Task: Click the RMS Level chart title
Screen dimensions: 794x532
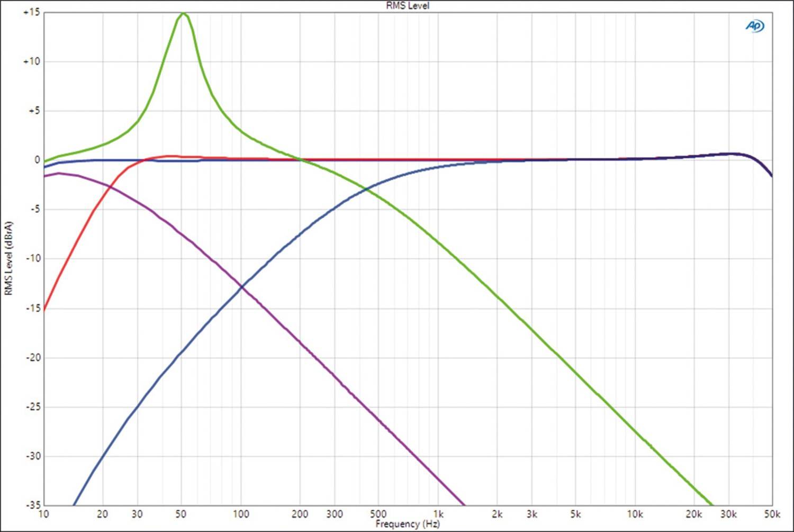Action: pos(407,6)
